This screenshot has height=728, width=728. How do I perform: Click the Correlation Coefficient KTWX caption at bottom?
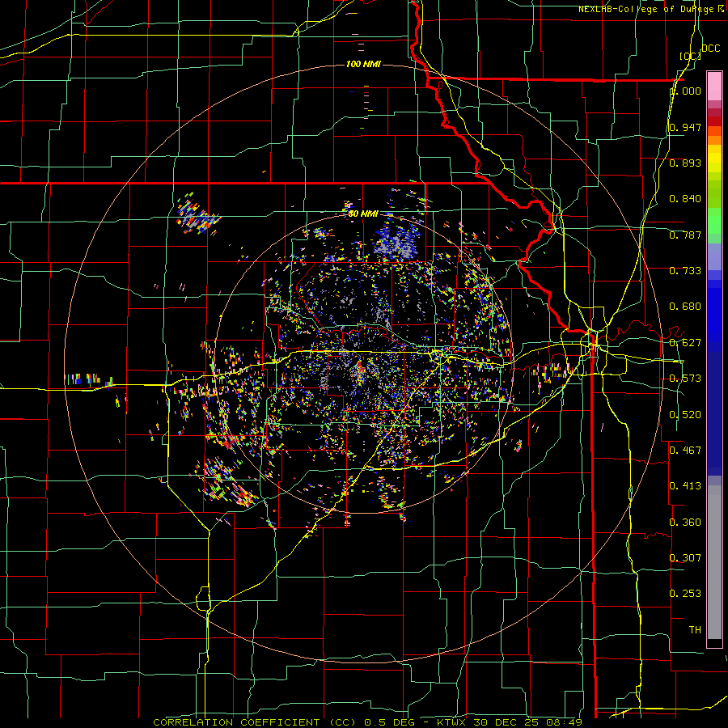[x=368, y=722]
